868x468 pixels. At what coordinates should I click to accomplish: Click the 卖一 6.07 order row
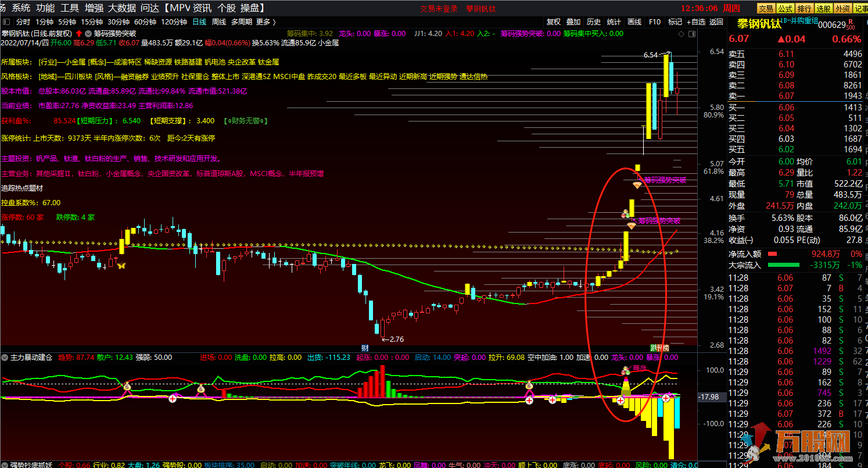pyautogui.click(x=796, y=96)
